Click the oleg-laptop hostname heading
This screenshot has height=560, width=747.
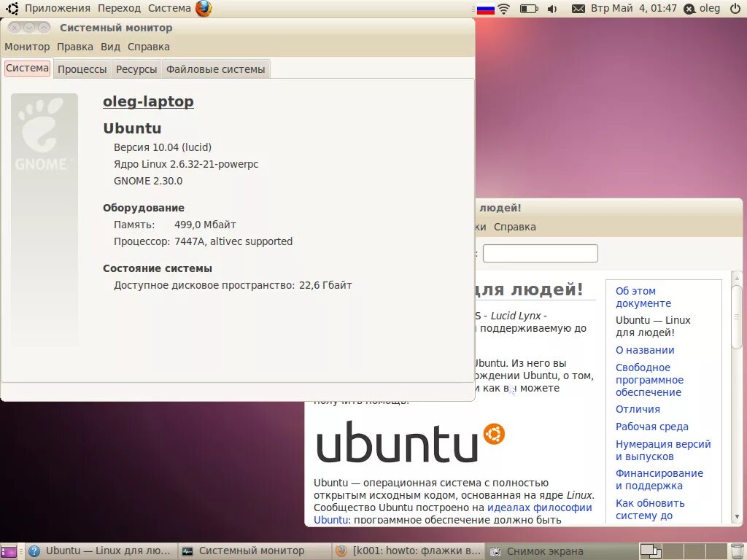point(148,101)
